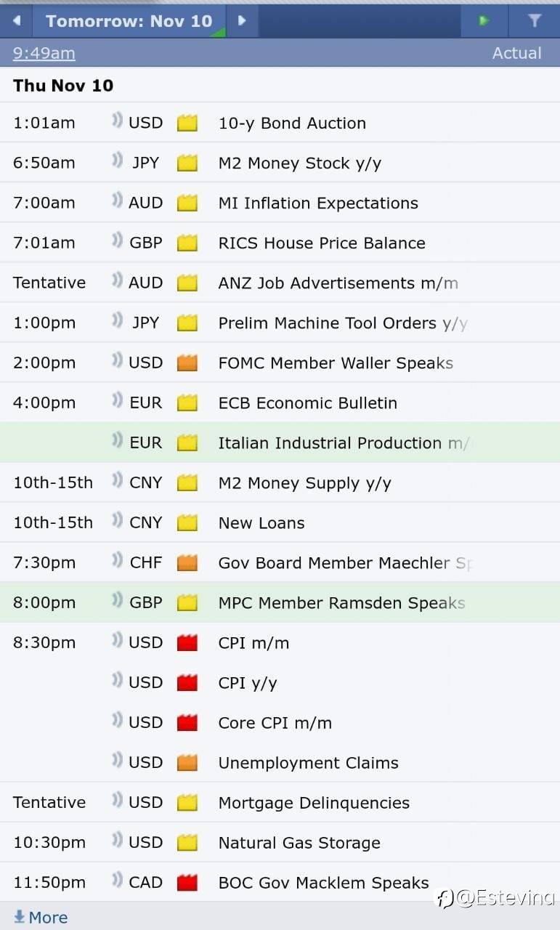
Task: Select the Actual column header
Action: click(x=516, y=53)
